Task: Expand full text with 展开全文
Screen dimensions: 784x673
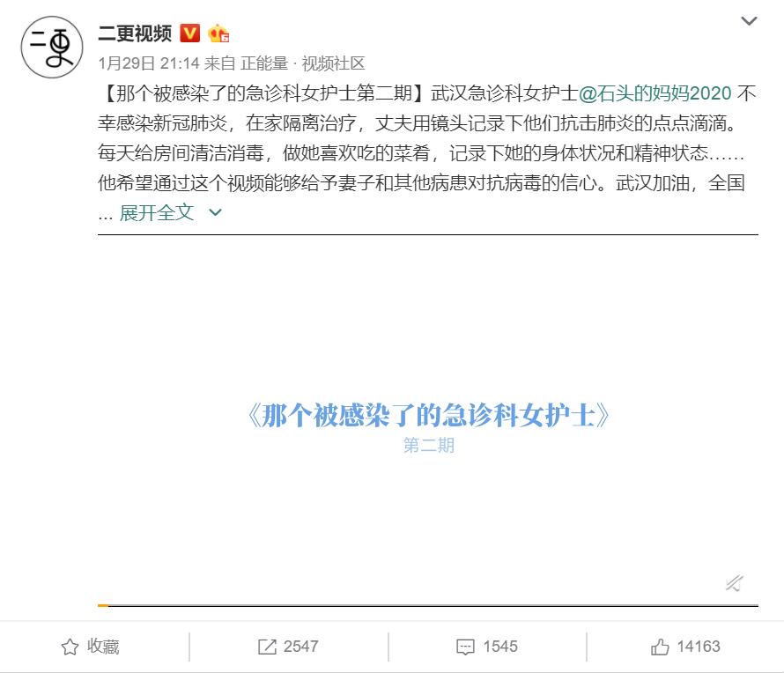Action: click(157, 212)
